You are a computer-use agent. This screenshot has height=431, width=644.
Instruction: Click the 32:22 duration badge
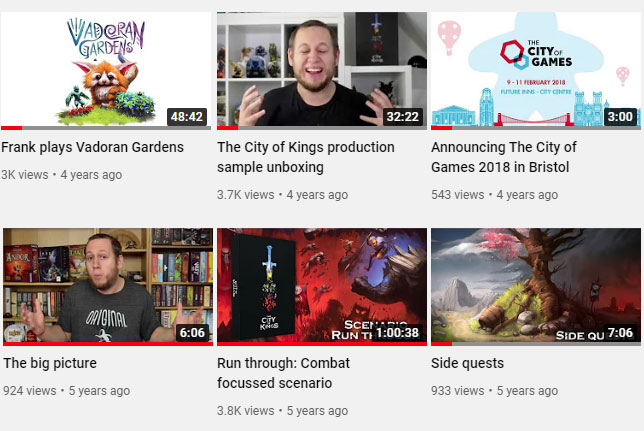coord(402,117)
